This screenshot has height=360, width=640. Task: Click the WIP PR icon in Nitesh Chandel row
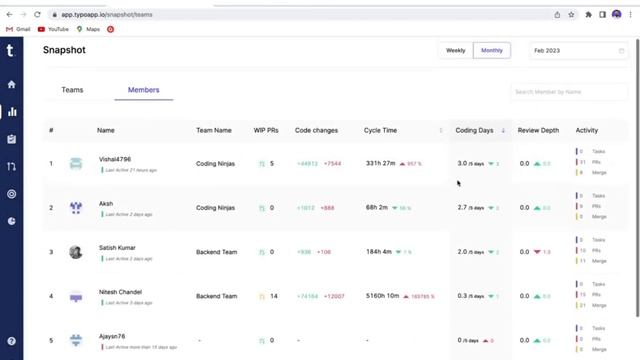[262, 296]
